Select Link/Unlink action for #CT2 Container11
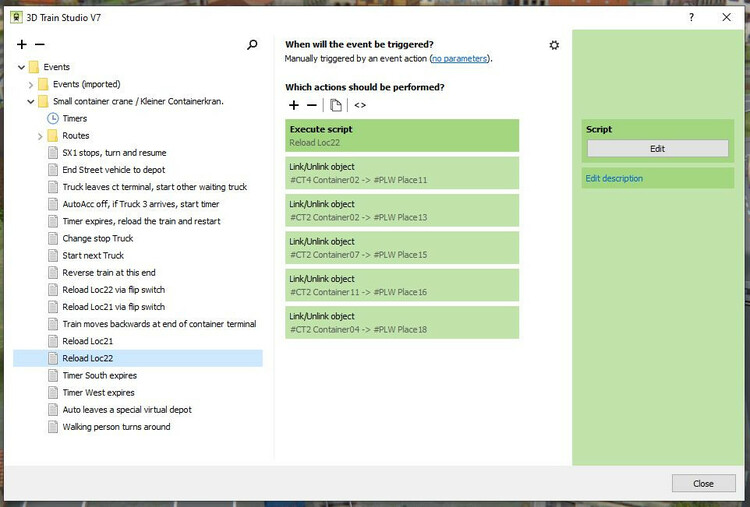 pyautogui.click(x=402, y=285)
